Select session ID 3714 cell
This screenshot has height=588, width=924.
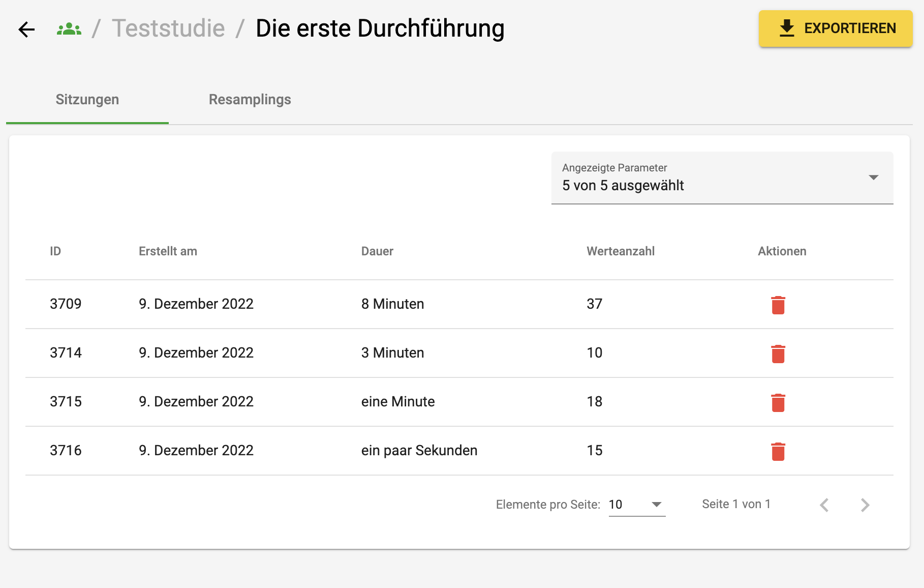[66, 352]
